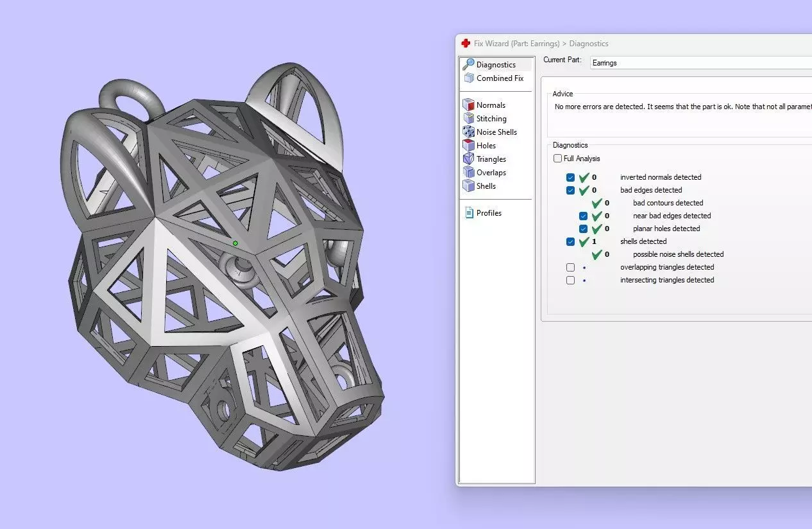Screen dimensions: 812x529
Task: Click the Fix Wizard title bar text
Action: 541,44
